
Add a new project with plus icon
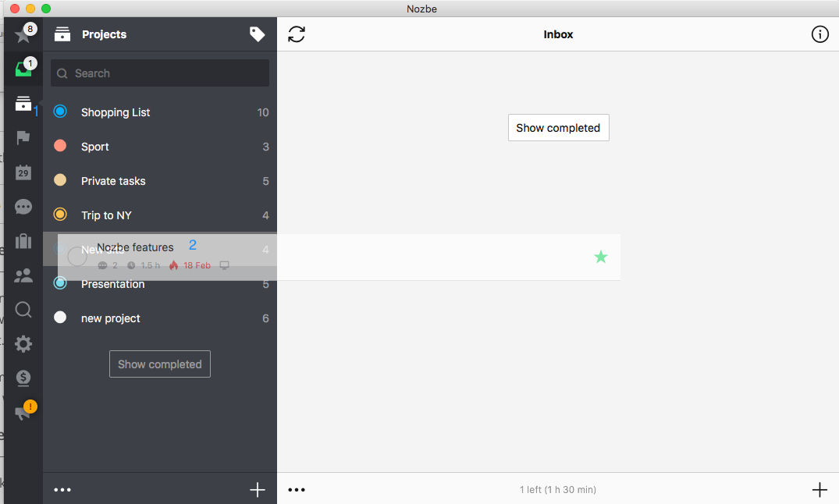click(x=258, y=489)
